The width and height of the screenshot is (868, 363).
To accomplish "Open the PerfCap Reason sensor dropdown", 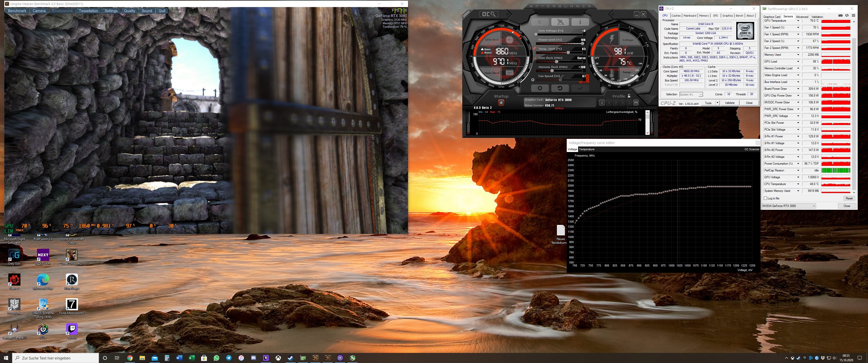I will click(798, 170).
